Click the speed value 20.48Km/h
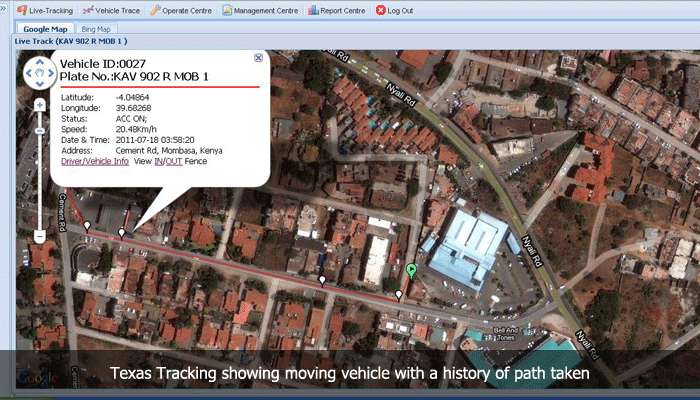The height and width of the screenshot is (400, 700). coord(136,129)
